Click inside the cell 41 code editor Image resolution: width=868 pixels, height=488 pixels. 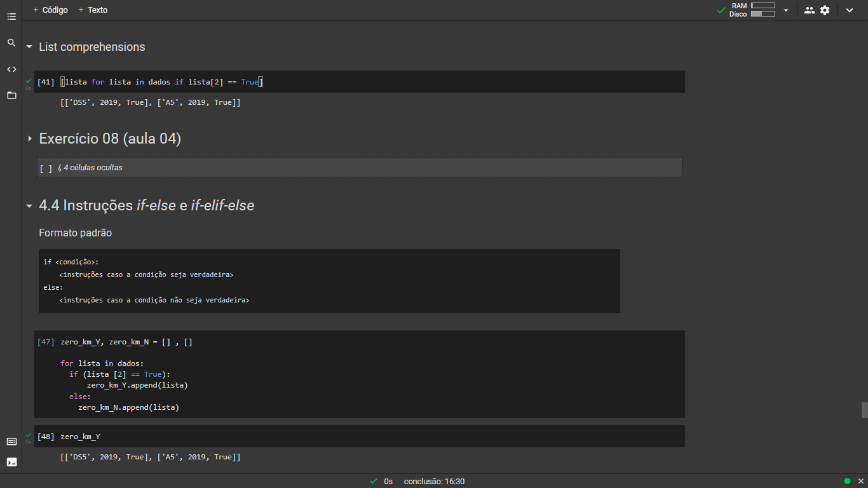371,82
